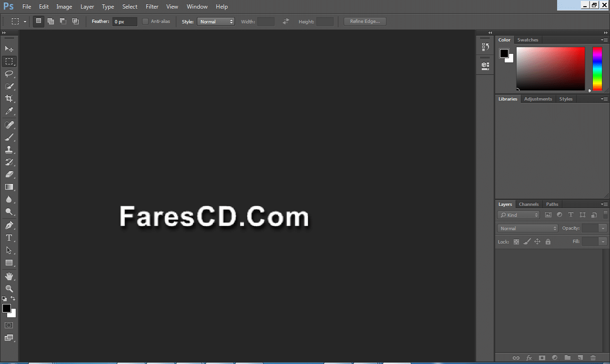Toggle lock position

coord(538,242)
